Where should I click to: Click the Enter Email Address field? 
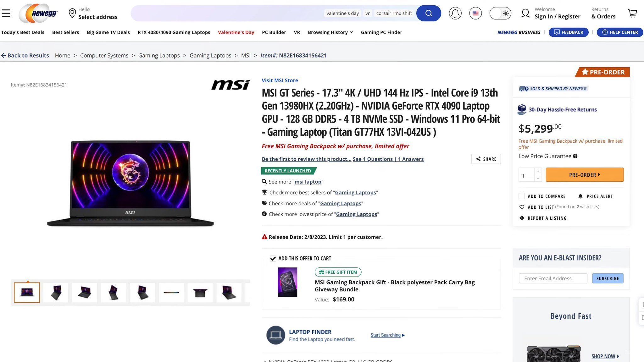(553, 278)
